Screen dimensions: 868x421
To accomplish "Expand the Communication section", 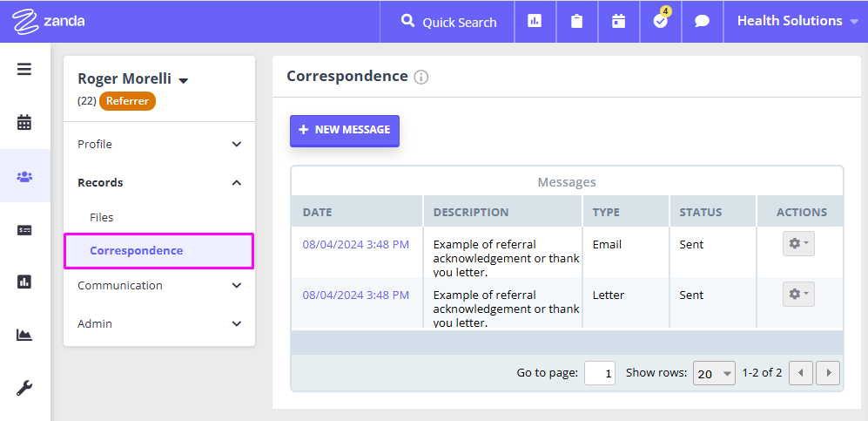I will (159, 285).
